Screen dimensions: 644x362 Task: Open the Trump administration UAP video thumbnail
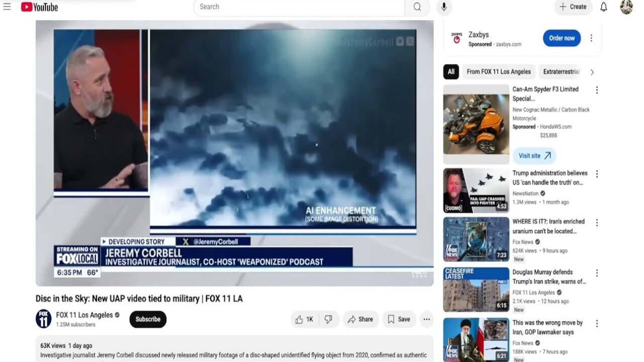(476, 191)
